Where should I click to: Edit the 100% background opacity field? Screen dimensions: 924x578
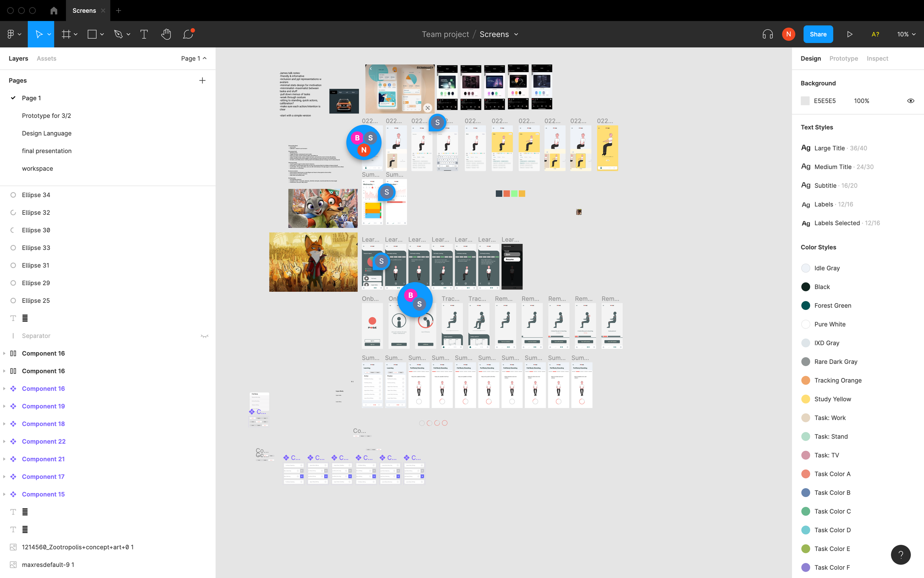click(x=862, y=101)
